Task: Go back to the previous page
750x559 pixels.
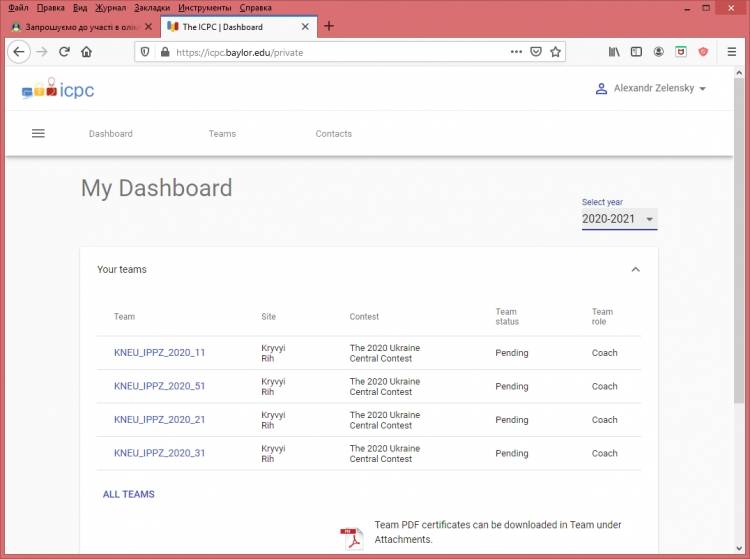Action: tap(18, 52)
